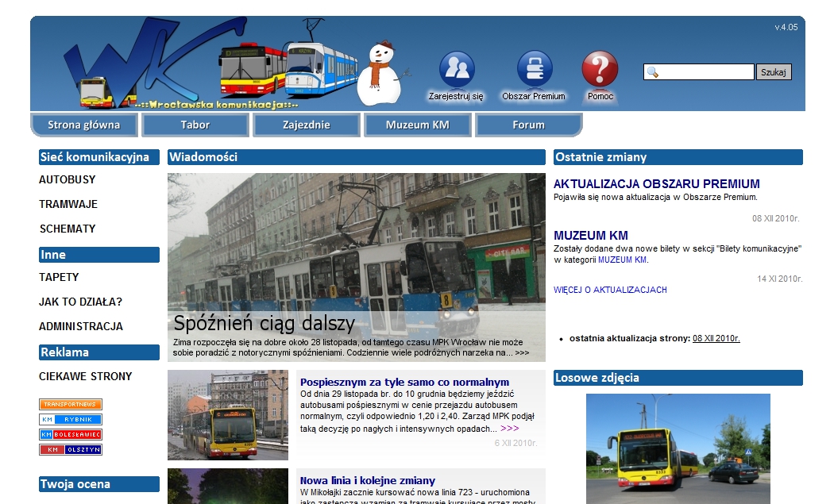834x504 pixels.
Task: Open the Spóźnień ciąg dalszy headline
Action: (x=264, y=323)
